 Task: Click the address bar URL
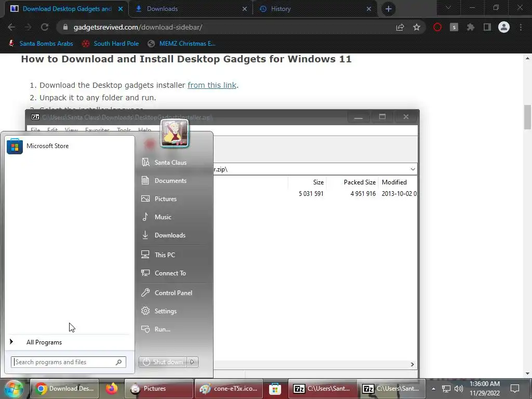138,27
